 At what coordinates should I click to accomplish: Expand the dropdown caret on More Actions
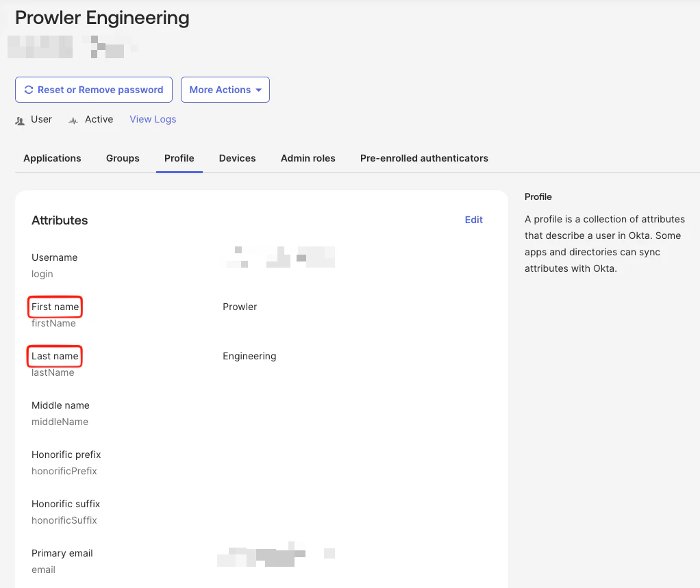260,90
